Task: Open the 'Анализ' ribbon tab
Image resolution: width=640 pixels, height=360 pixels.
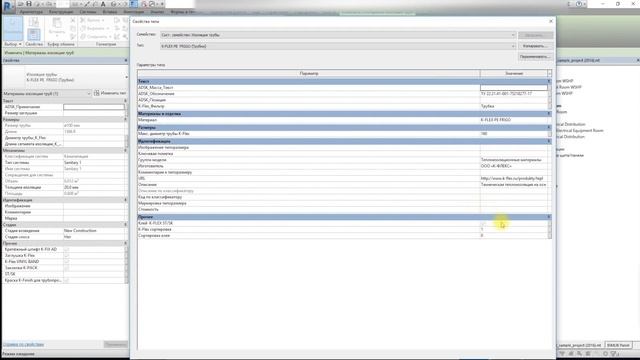Action: (x=157, y=12)
